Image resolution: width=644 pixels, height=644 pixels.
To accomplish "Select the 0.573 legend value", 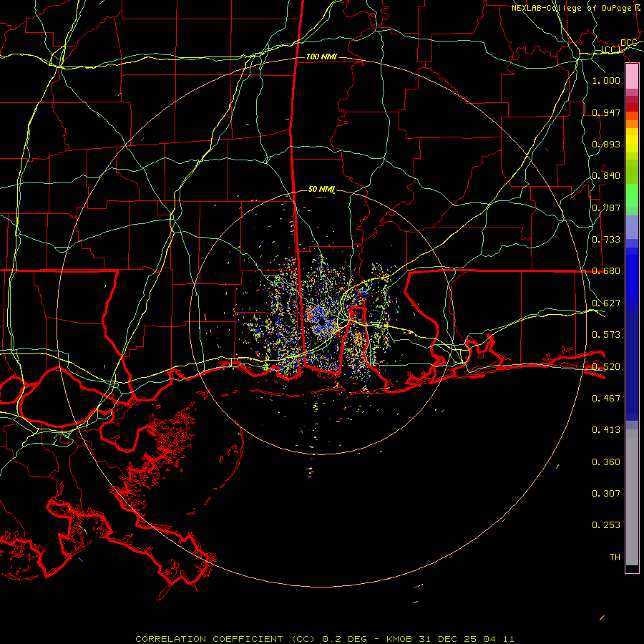I will pos(606,335).
